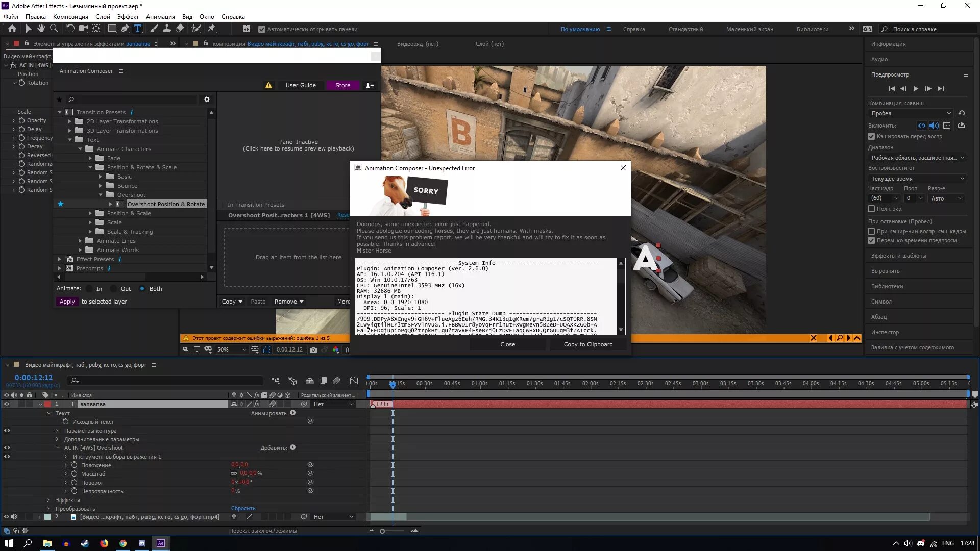Image resolution: width=980 pixels, height=551 pixels.
Task: Open the Анимация menu
Action: [160, 16]
